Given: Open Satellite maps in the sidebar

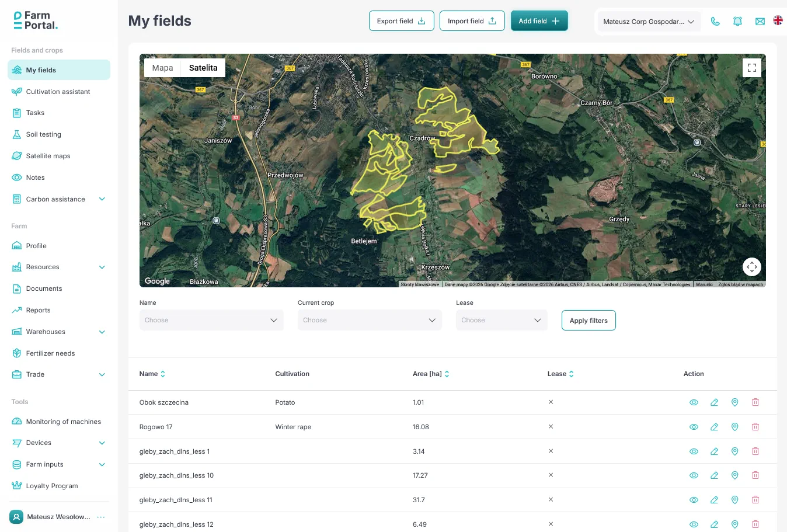Looking at the screenshot, I should [x=48, y=155].
